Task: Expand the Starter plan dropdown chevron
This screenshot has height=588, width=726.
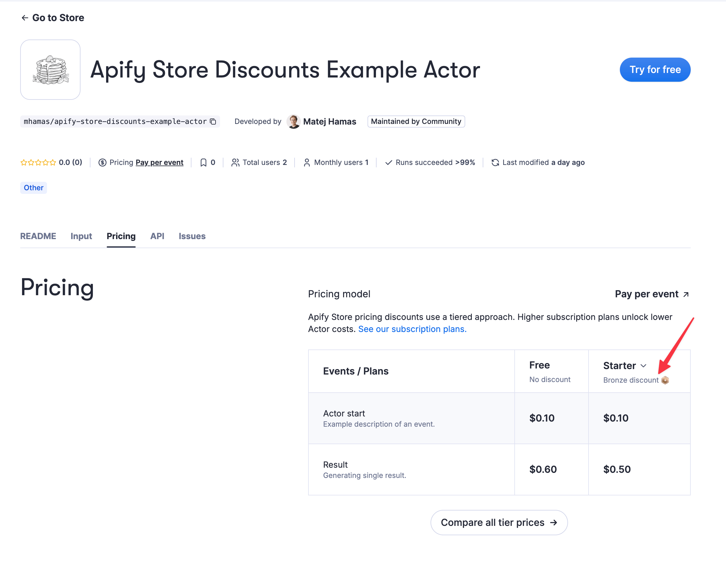Action: click(644, 365)
